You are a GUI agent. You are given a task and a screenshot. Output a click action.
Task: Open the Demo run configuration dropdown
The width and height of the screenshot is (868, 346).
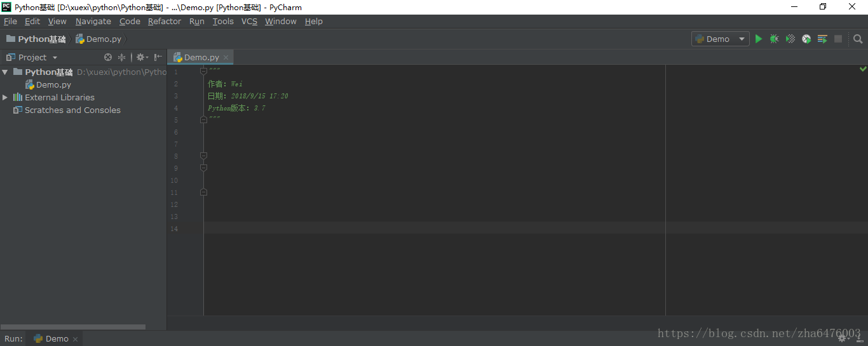(x=721, y=39)
